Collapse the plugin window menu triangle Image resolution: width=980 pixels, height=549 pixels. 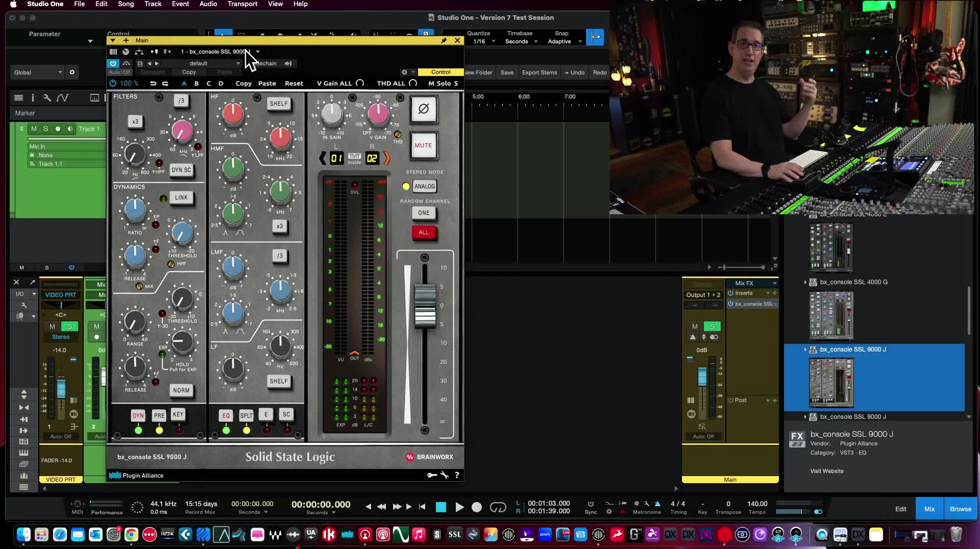click(112, 40)
